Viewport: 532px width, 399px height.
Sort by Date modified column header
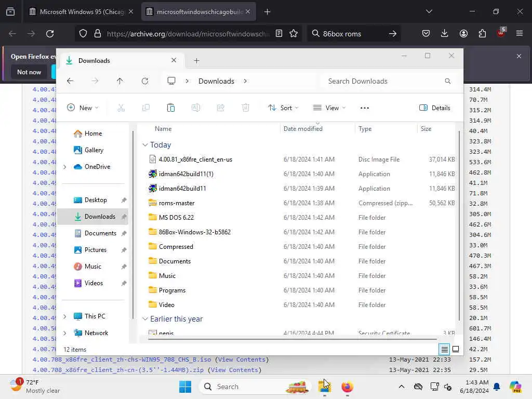(x=303, y=129)
